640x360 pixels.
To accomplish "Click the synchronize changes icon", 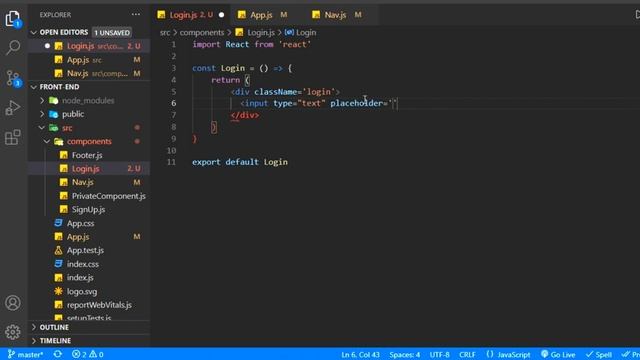I will pyautogui.click(x=58, y=354).
